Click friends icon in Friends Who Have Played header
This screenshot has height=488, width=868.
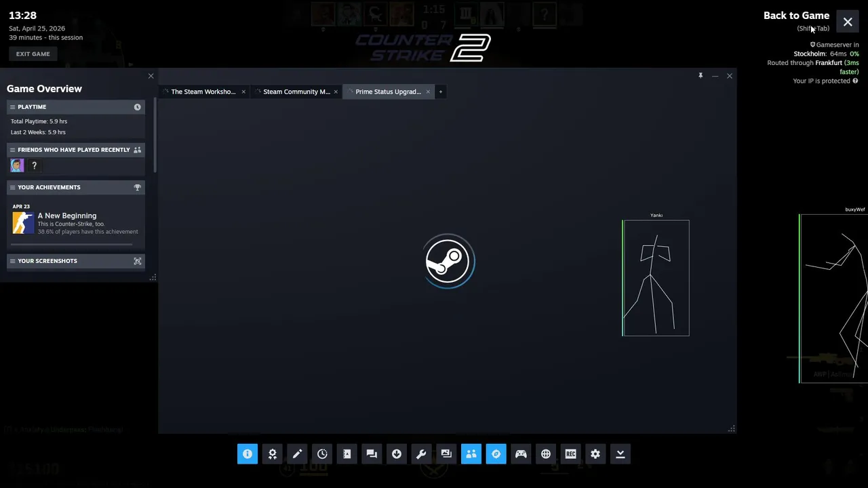[138, 150]
